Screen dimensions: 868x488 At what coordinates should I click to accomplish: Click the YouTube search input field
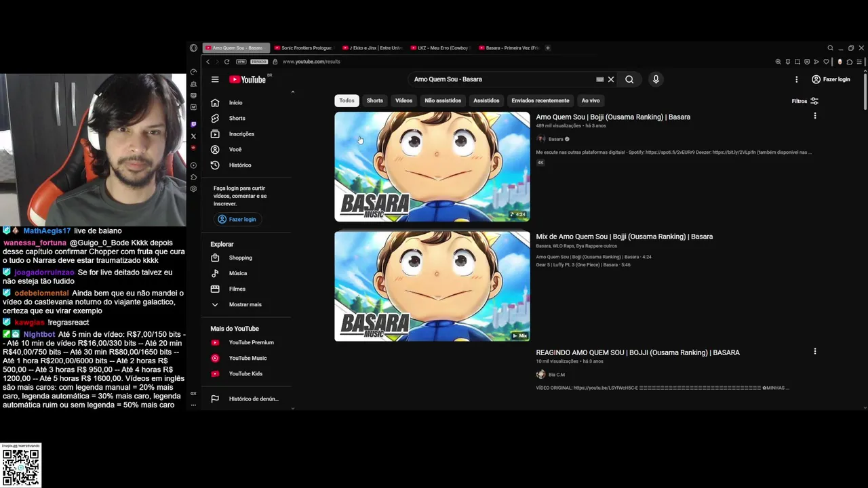point(502,79)
